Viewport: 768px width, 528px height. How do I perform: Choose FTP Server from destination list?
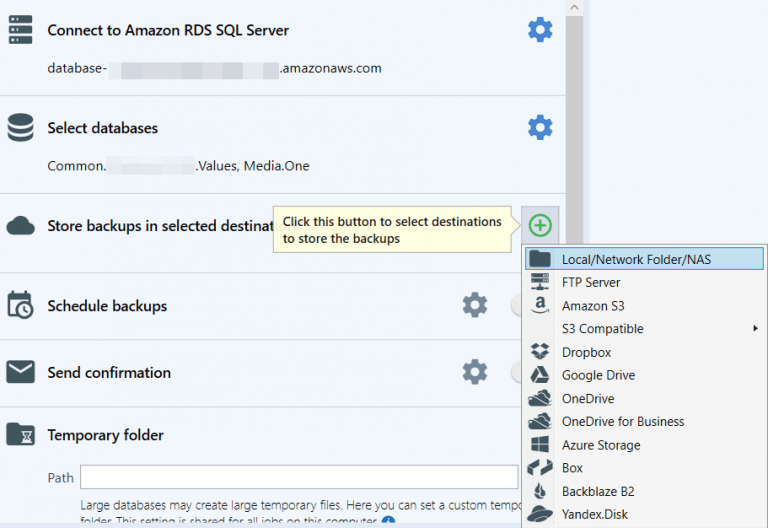click(x=591, y=282)
